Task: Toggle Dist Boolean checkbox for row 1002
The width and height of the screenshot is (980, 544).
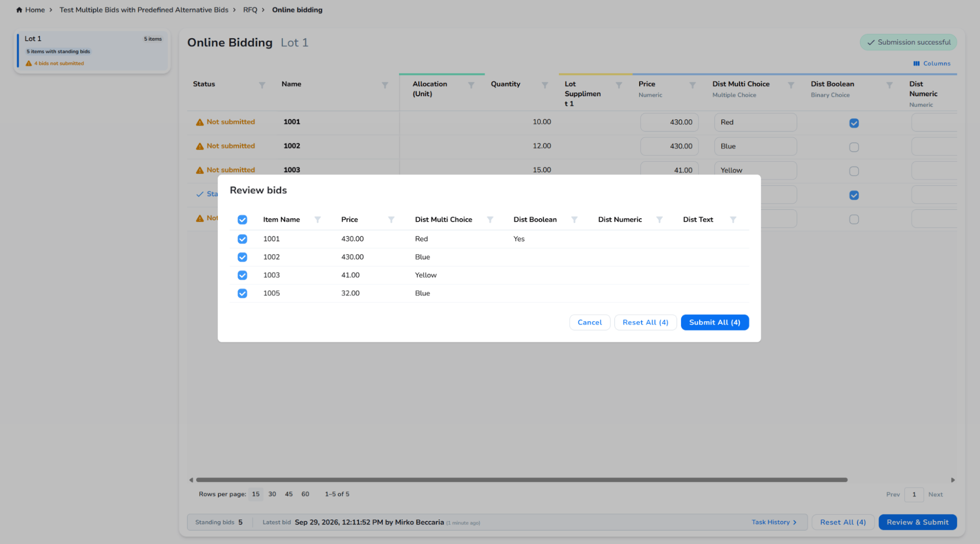Action: tap(854, 147)
